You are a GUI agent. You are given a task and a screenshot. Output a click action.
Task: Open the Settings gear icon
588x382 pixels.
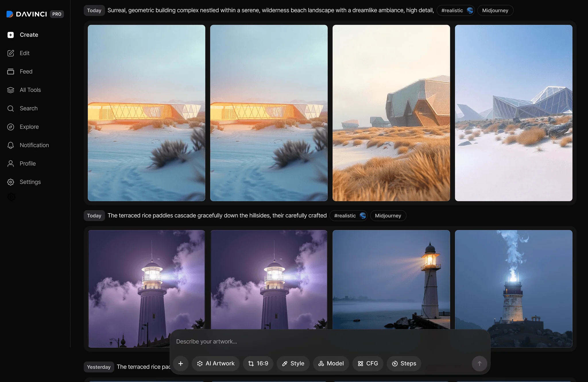[11, 182]
